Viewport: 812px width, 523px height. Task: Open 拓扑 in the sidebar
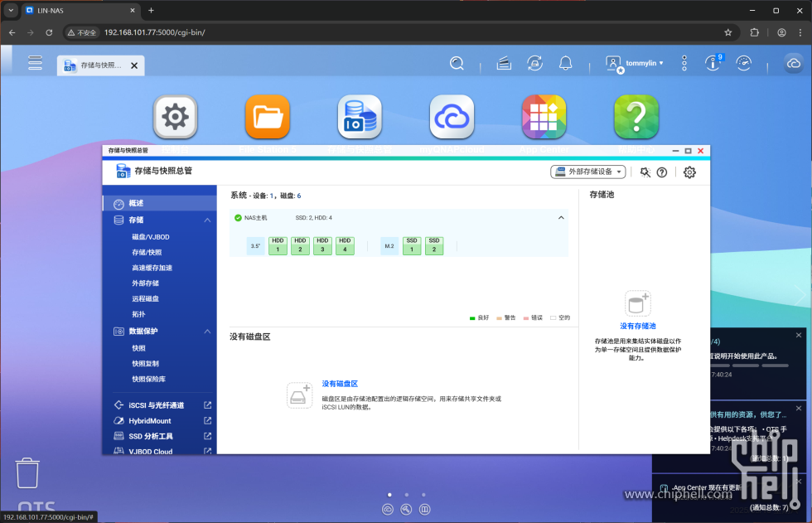coord(139,314)
